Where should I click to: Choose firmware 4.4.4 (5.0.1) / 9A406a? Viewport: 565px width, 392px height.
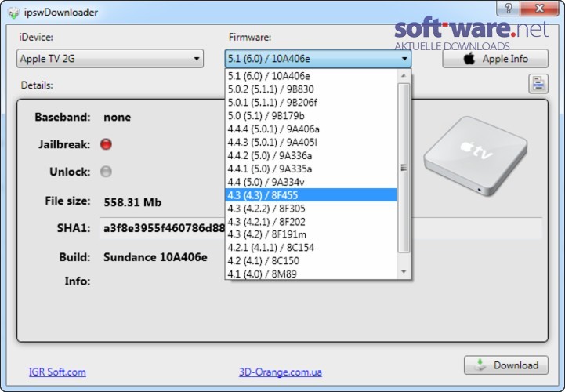pyautogui.click(x=311, y=129)
